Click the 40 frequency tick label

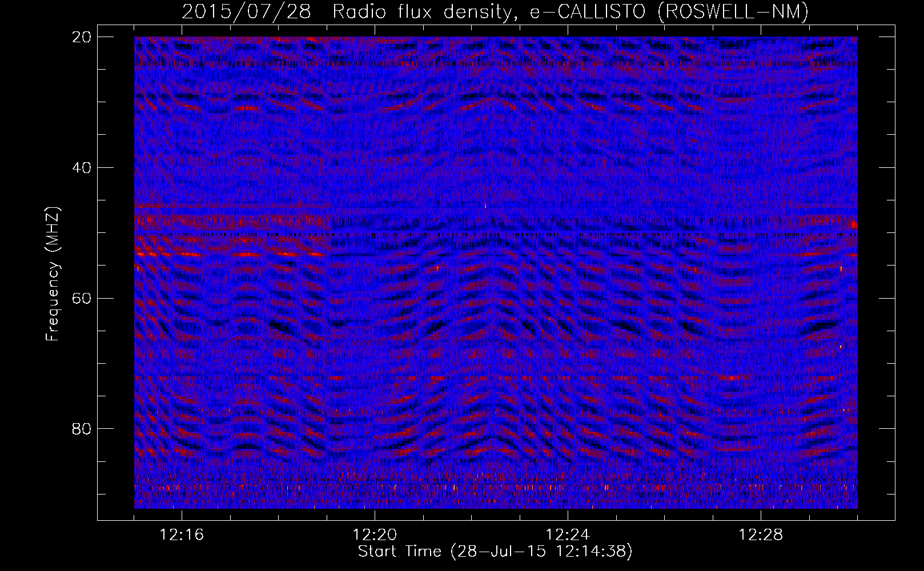pos(82,167)
